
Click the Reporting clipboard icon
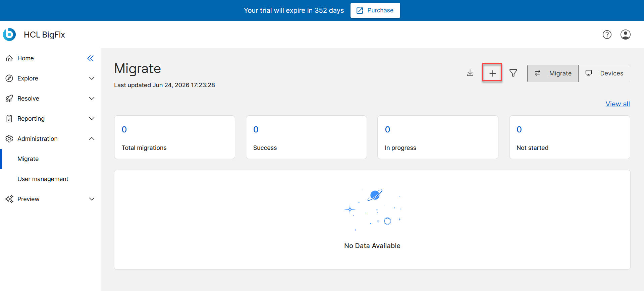[x=9, y=119]
